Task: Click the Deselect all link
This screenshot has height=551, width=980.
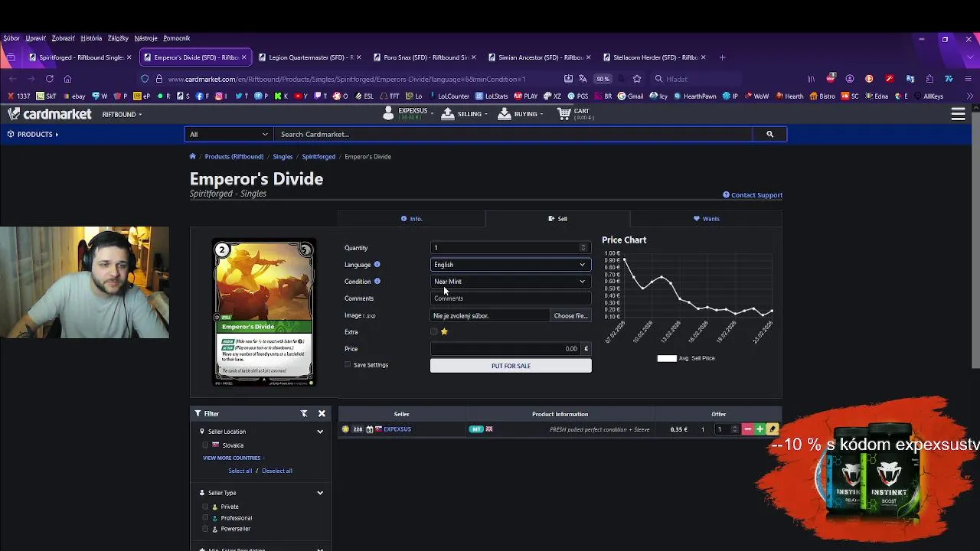Action: coord(276,471)
